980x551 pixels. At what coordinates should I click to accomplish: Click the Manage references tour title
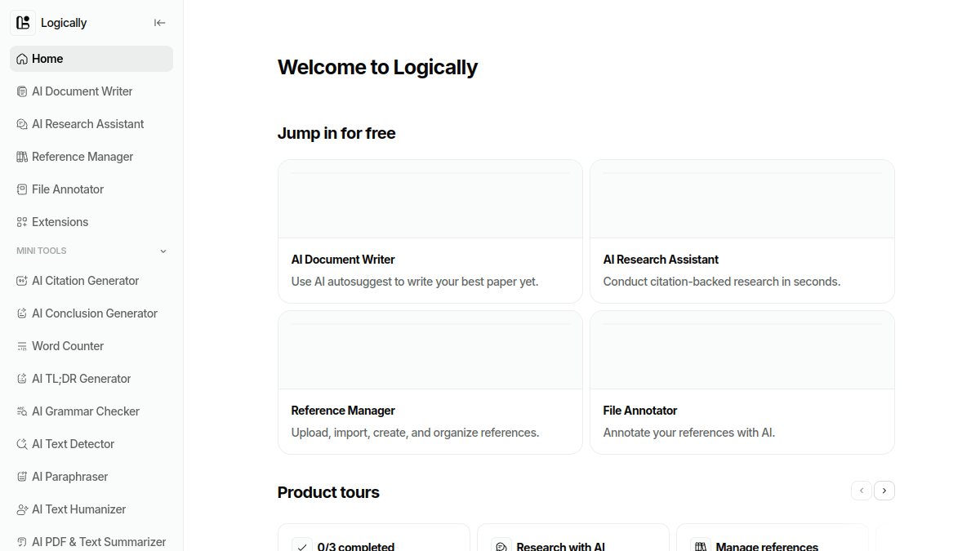pyautogui.click(x=767, y=547)
